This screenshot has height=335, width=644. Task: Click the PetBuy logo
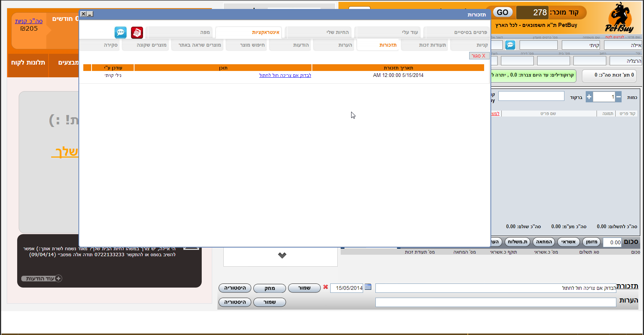pyautogui.click(x=619, y=18)
